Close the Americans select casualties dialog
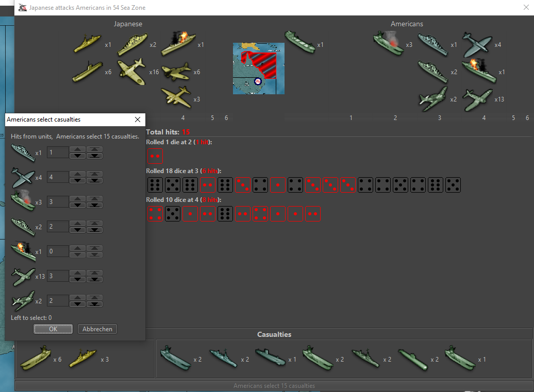 tap(137, 120)
